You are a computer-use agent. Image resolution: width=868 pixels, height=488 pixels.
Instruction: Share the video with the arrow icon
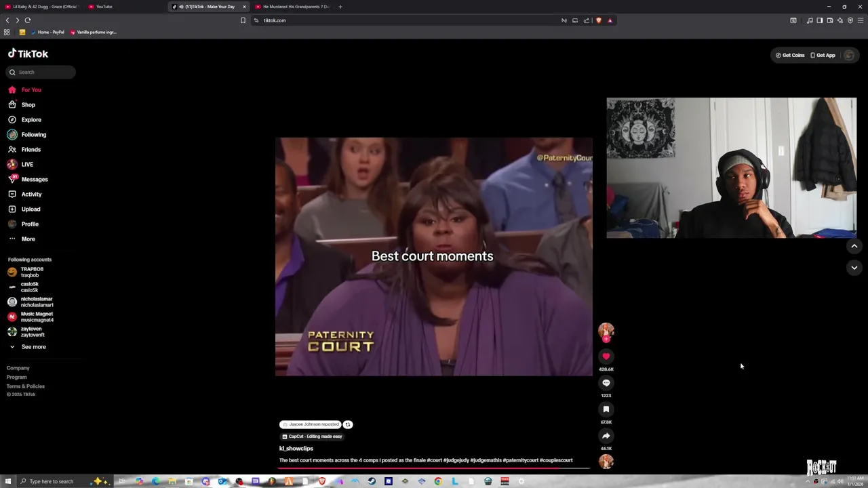pos(606,435)
